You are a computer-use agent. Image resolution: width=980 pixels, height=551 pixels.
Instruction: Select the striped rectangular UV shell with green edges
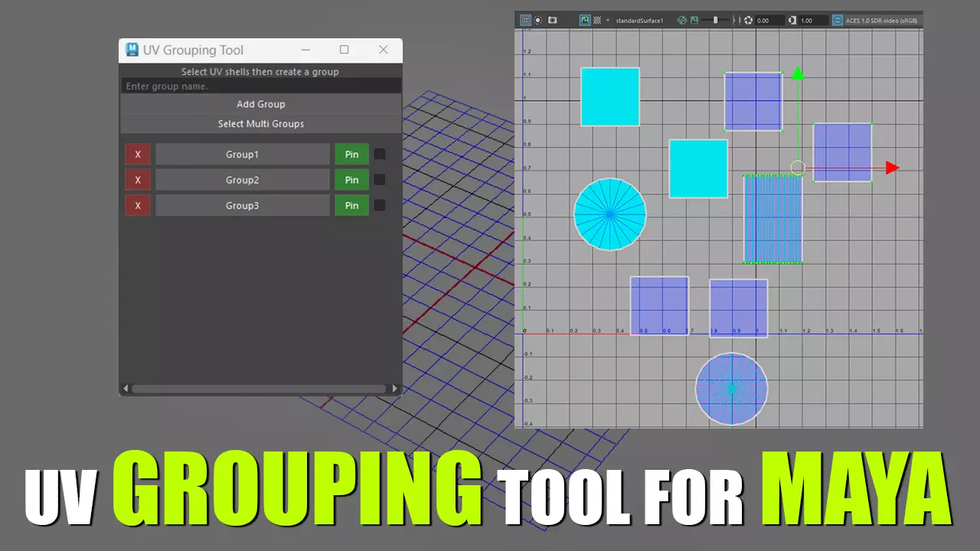773,219
